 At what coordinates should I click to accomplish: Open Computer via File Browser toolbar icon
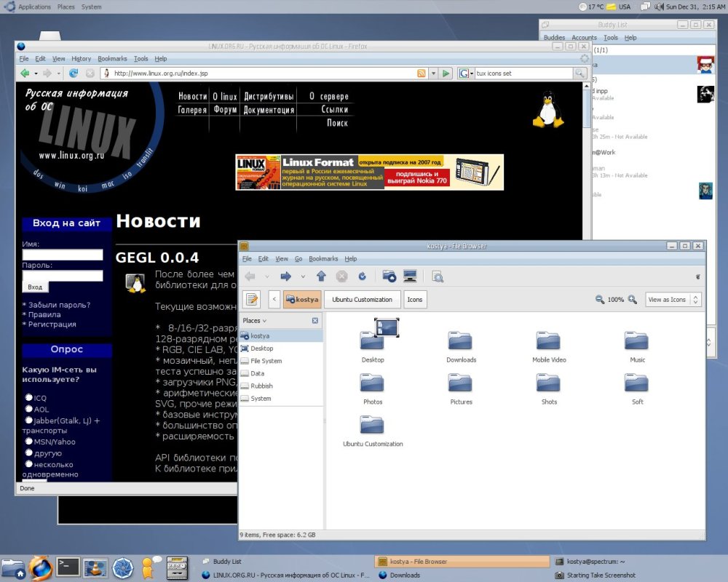click(x=410, y=276)
